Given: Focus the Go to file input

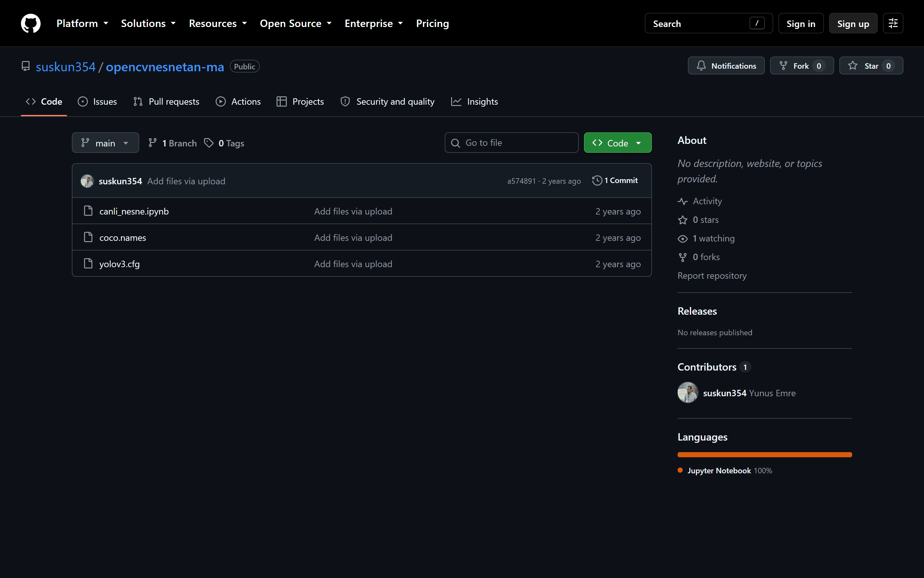Looking at the screenshot, I should pyautogui.click(x=511, y=143).
